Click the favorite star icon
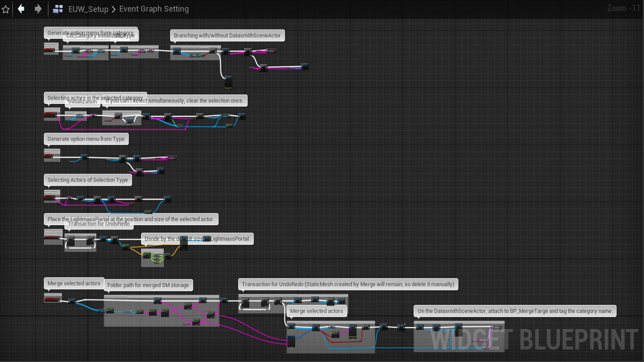Image resolution: width=644 pixels, height=362 pixels. [x=6, y=9]
